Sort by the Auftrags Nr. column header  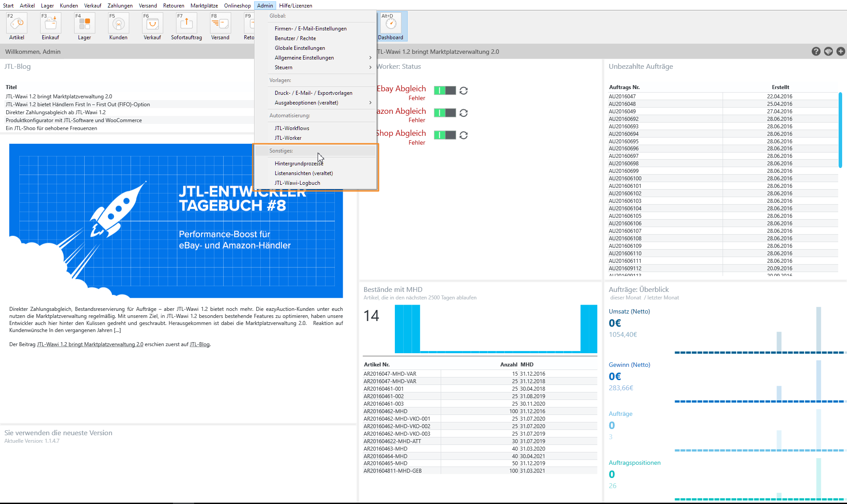click(624, 87)
